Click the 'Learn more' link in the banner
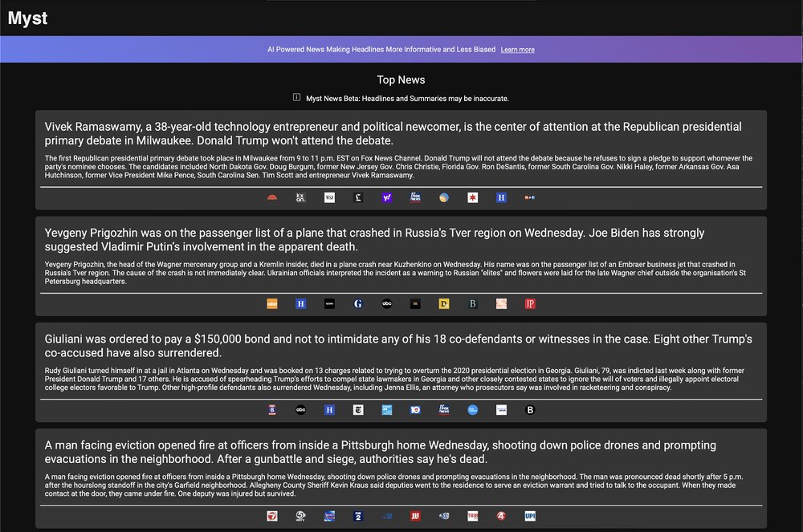The image size is (803, 532). point(517,50)
